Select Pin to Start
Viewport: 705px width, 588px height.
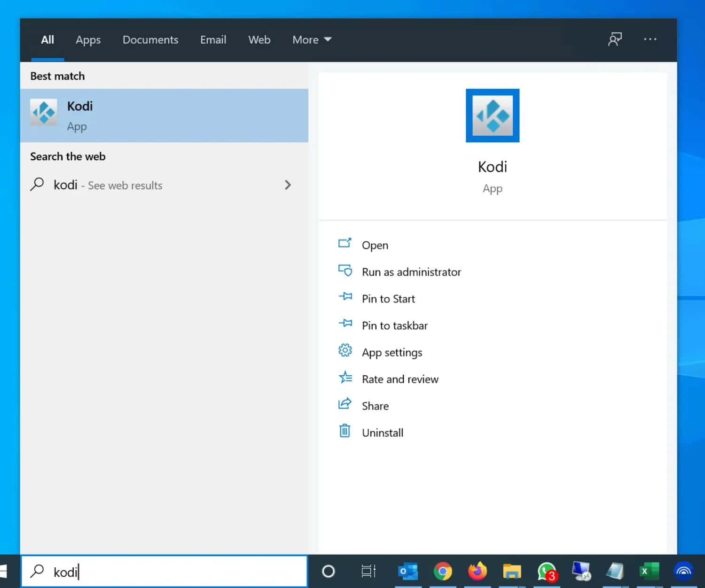(388, 299)
